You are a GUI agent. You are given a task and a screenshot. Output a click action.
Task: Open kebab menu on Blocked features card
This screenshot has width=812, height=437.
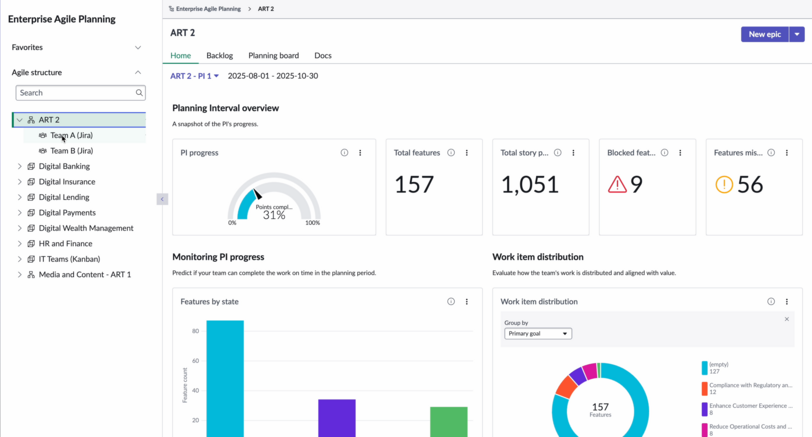(x=680, y=153)
